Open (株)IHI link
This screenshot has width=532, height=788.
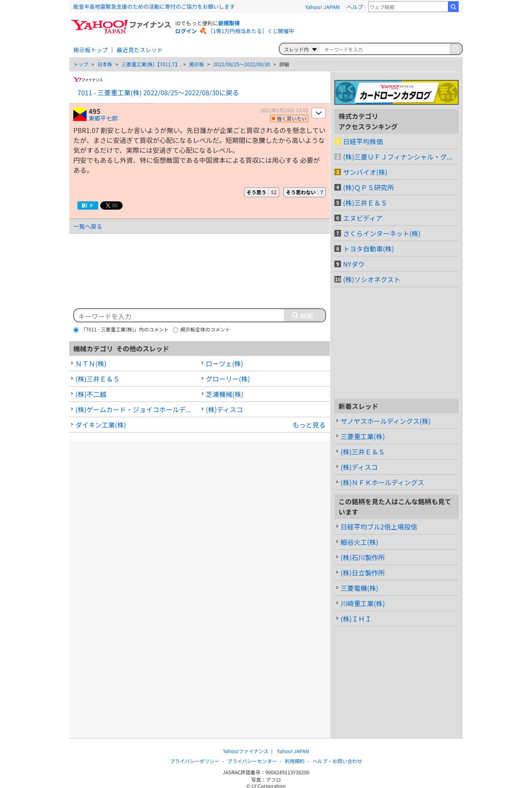coord(355,619)
